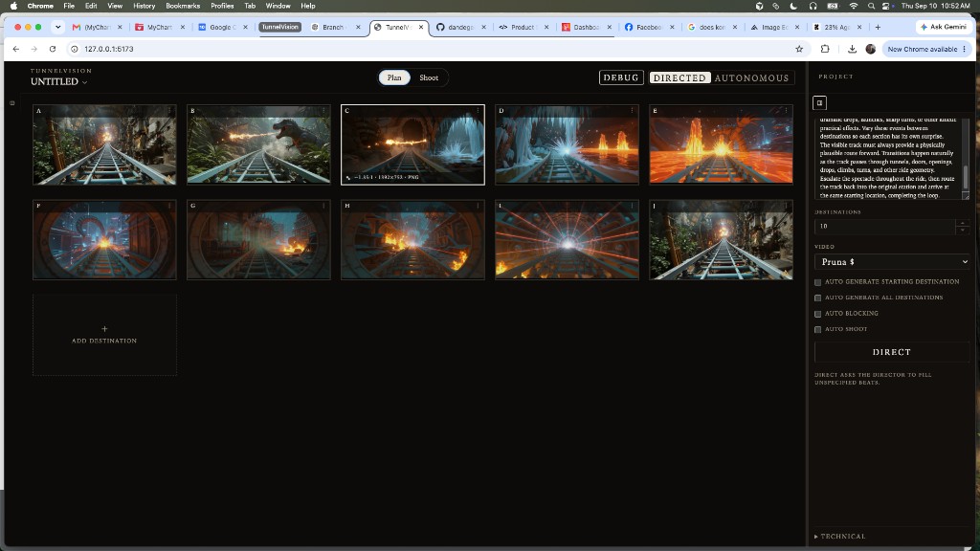Toggle the Debug button
Screen dimensions: 980x551
click(x=621, y=77)
